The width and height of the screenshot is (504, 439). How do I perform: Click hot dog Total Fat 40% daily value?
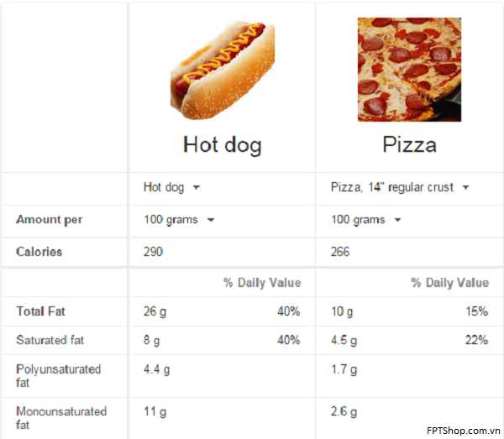click(289, 311)
